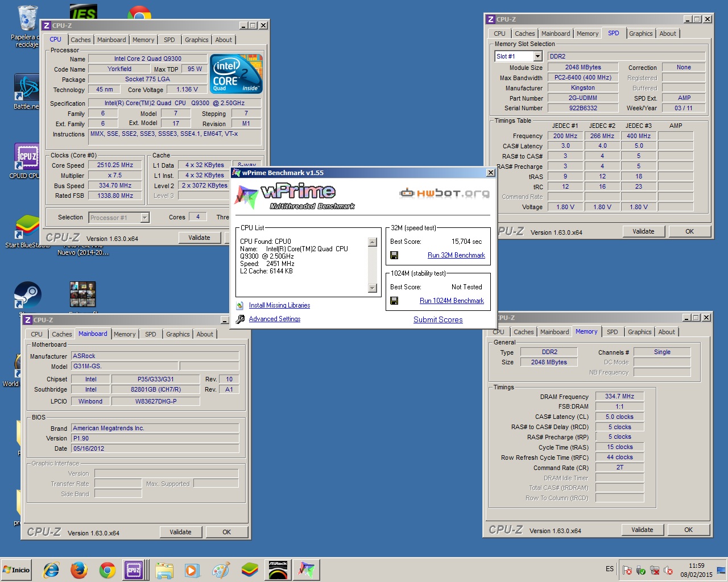Open the SPD tab in the Mainboard window
728x582 pixels.
tap(150, 334)
